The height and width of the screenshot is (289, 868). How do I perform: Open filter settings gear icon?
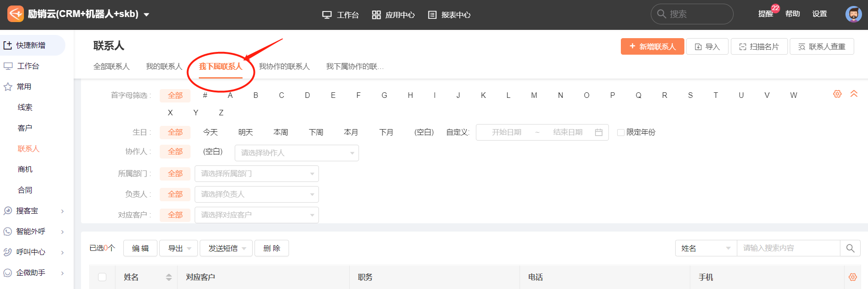(x=837, y=94)
